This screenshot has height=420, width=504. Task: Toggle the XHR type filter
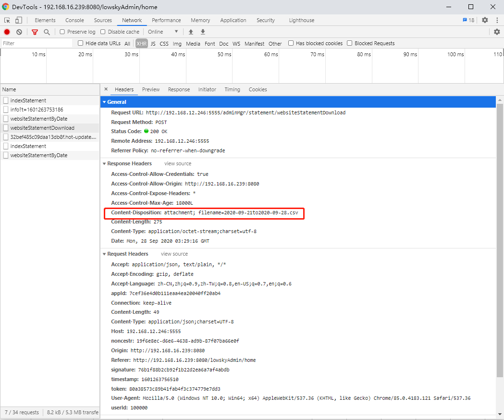coord(141,43)
